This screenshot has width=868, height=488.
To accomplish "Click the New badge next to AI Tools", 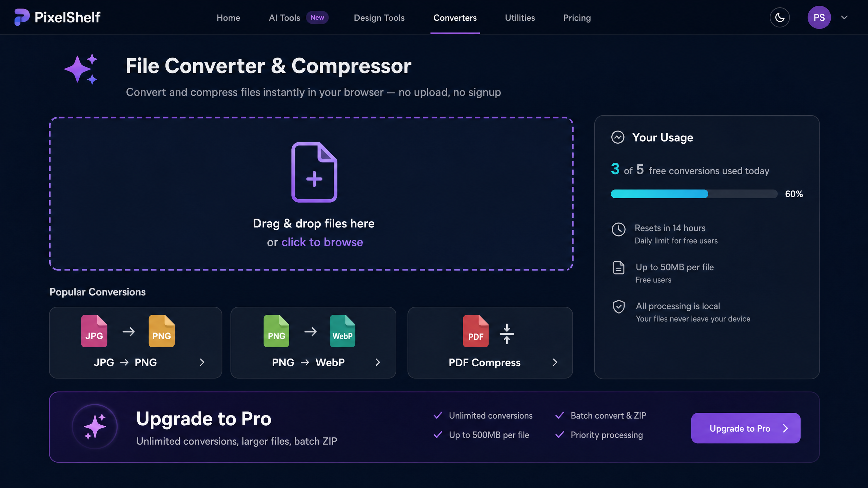I will pos(317,17).
